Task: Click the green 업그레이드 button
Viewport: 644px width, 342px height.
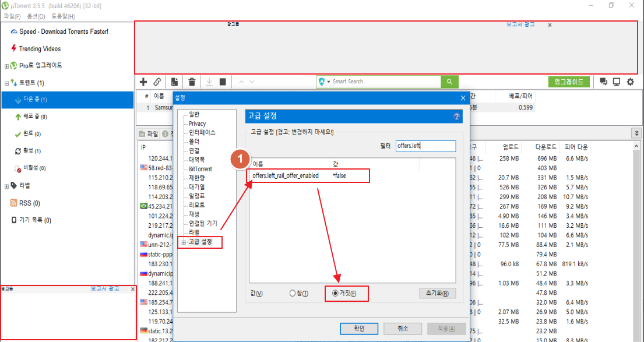Action: [x=569, y=82]
